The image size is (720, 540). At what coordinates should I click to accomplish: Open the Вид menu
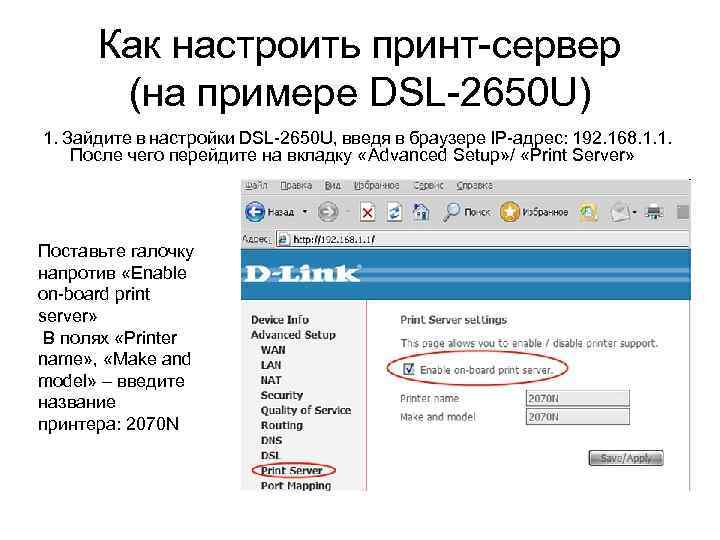[333, 186]
